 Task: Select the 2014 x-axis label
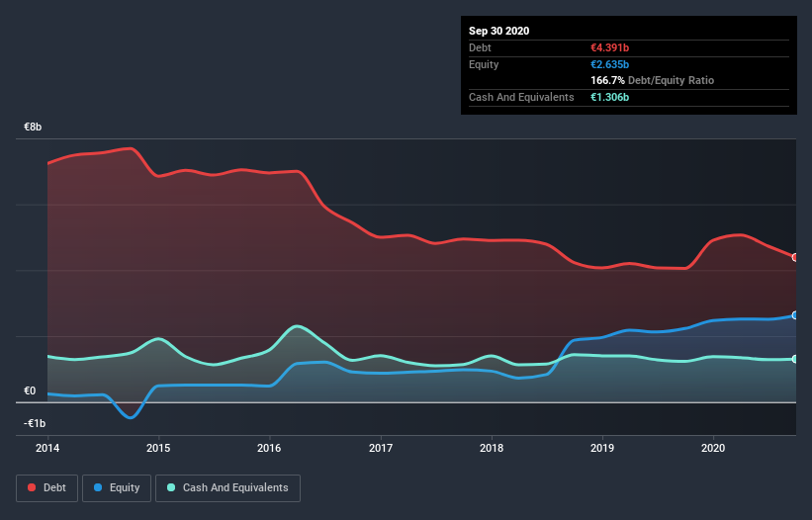(47, 448)
